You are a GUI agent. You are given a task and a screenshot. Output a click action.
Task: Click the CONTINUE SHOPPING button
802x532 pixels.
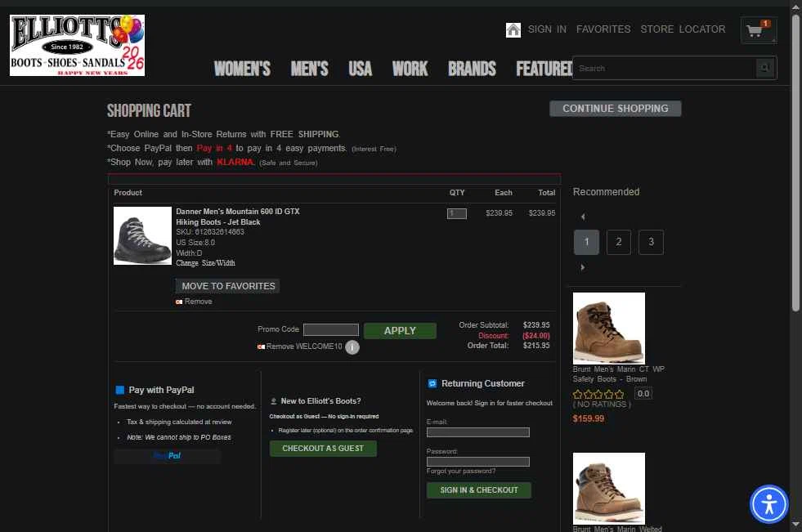point(616,109)
